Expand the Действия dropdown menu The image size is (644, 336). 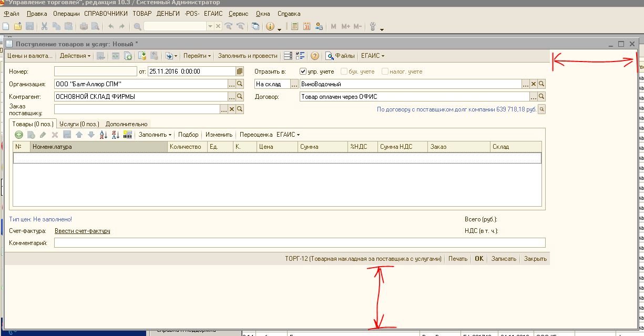coord(75,56)
